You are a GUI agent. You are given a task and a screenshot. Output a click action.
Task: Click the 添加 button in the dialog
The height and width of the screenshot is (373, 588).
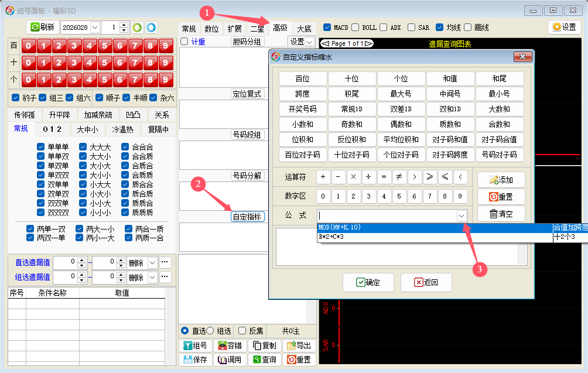click(x=501, y=180)
